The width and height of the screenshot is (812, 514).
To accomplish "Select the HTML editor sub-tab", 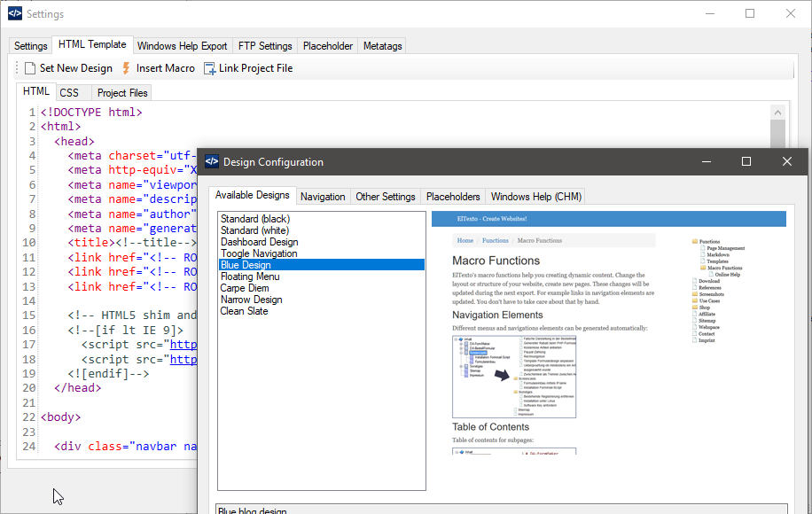I will click(36, 91).
